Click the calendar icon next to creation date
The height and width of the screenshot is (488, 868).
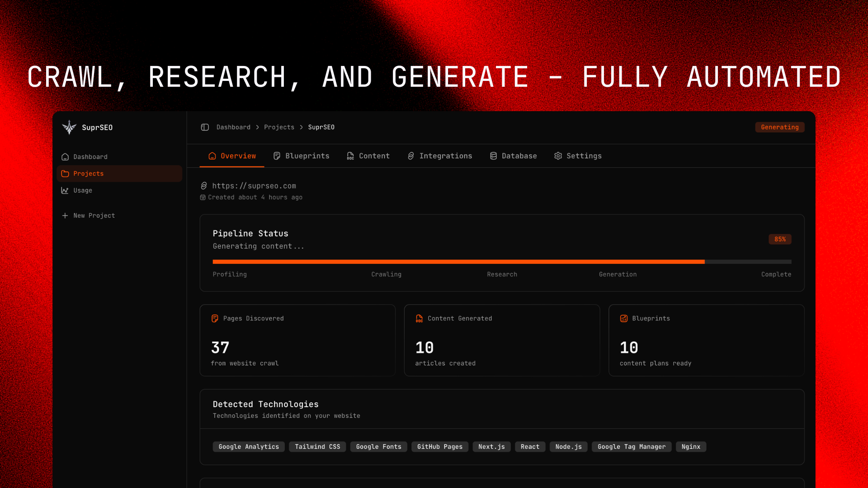pos(203,197)
